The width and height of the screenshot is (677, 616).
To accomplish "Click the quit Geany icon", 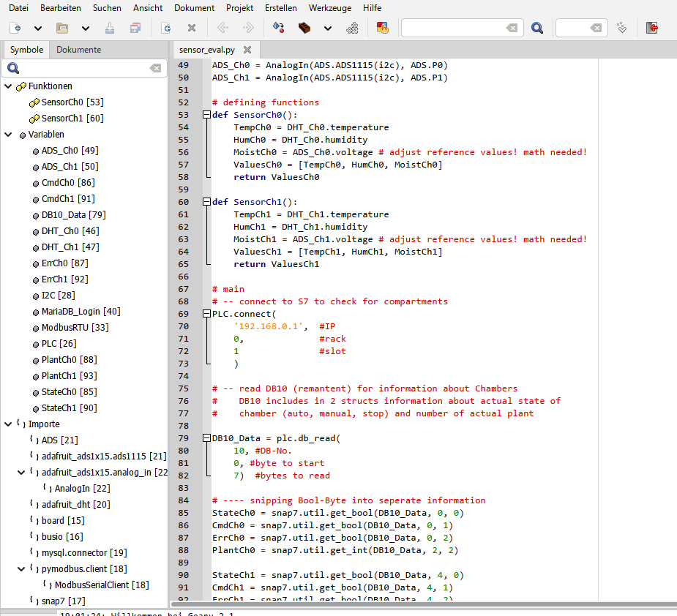I will (652, 29).
